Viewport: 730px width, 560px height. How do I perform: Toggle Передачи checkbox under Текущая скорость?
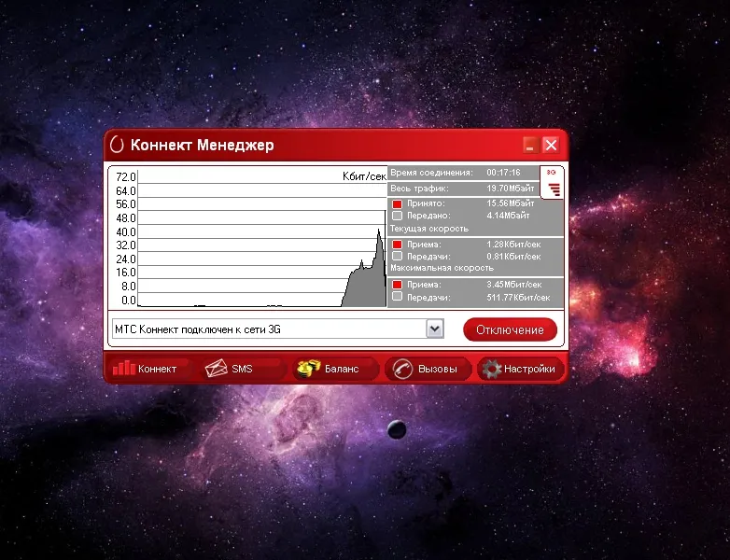point(397,256)
